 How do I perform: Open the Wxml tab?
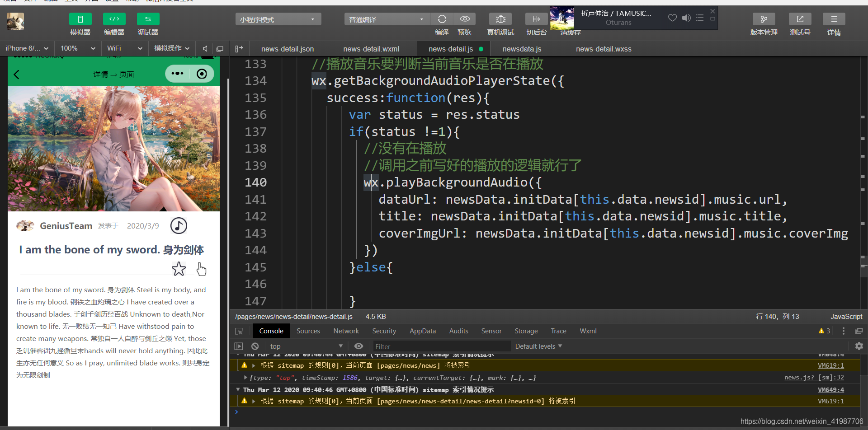[588, 331]
